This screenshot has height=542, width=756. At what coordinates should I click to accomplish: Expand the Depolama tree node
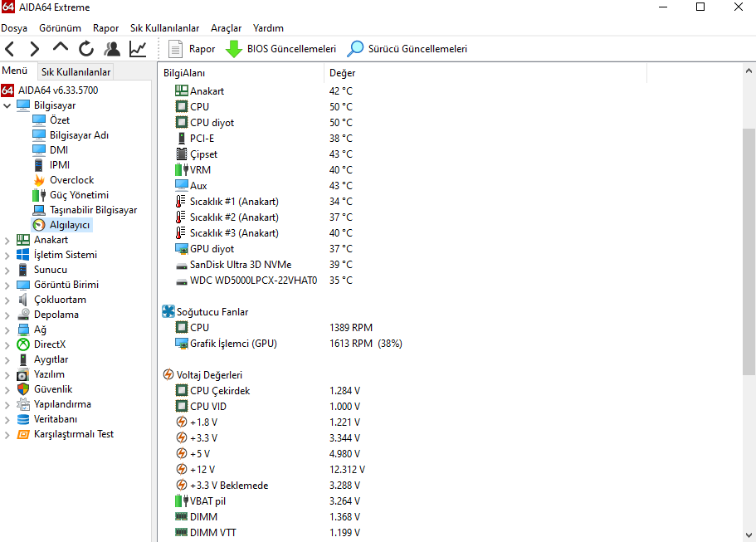coord(7,315)
